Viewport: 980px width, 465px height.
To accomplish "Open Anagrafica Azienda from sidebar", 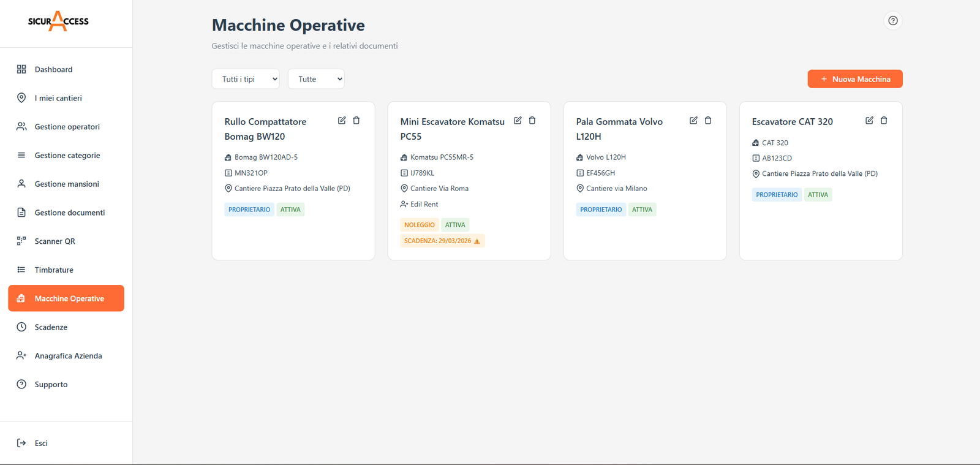I will click(68, 356).
